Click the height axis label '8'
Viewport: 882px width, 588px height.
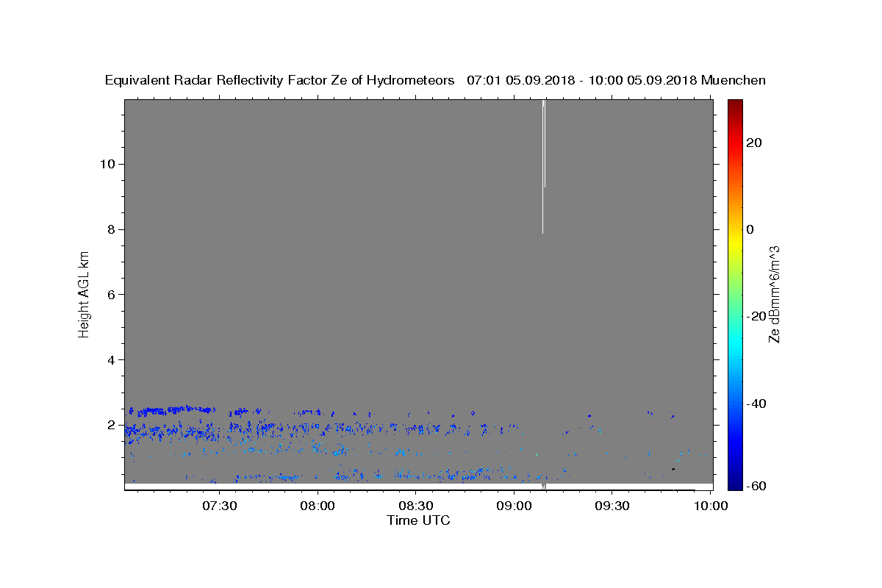pyautogui.click(x=110, y=229)
